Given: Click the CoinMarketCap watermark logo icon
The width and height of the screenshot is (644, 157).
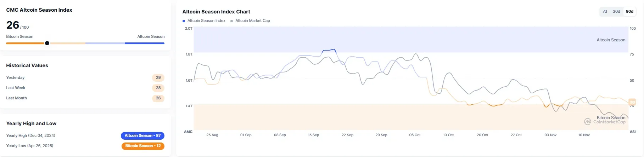Looking at the screenshot, I should click(588, 122).
